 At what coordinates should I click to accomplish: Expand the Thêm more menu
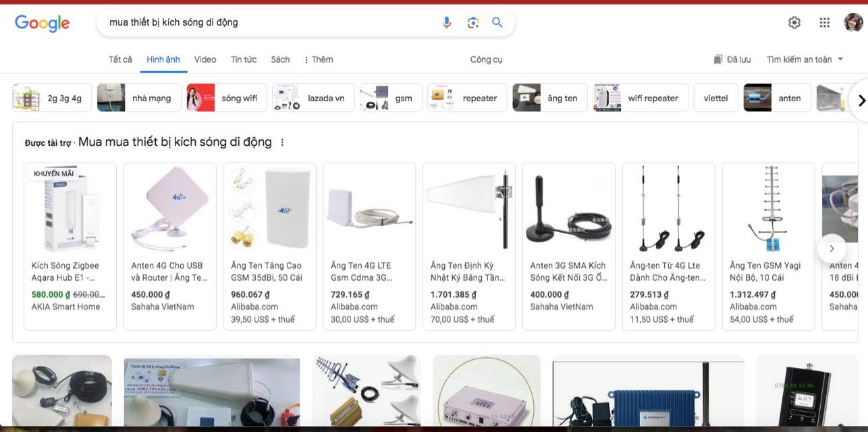click(319, 59)
